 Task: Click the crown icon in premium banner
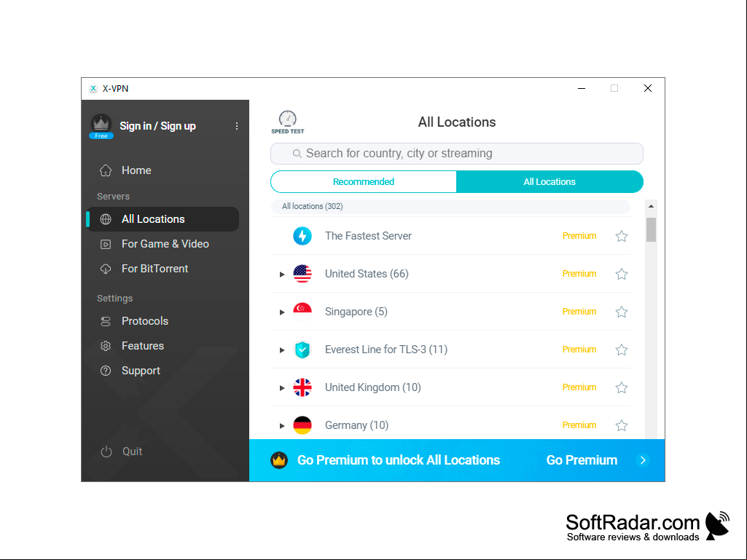[x=279, y=460]
